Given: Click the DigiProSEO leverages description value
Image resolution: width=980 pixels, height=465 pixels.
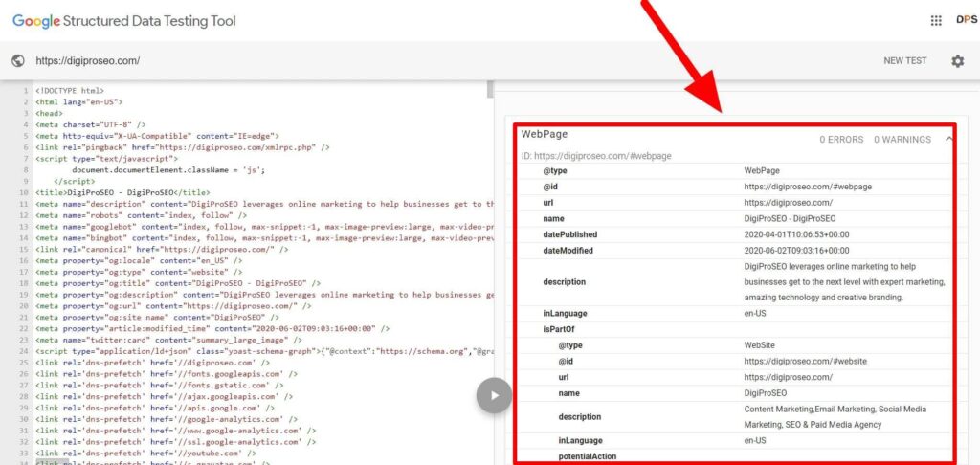Looking at the screenshot, I should click(844, 282).
